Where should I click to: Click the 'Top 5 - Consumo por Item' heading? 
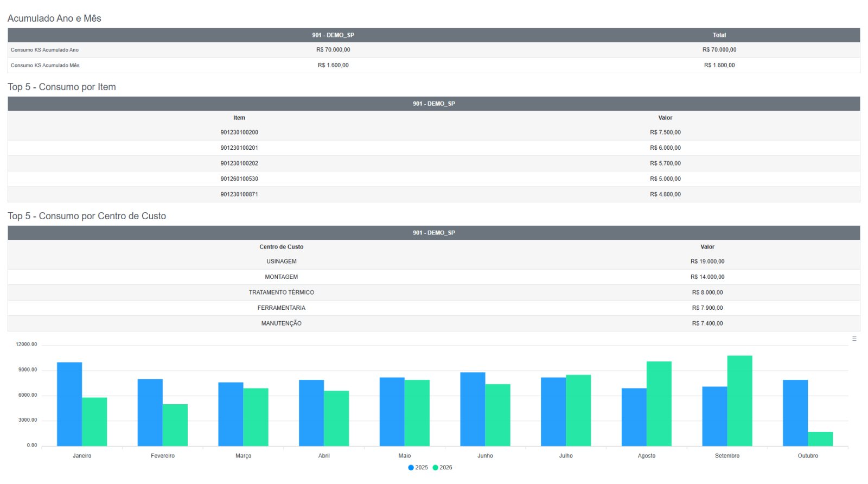(x=62, y=87)
